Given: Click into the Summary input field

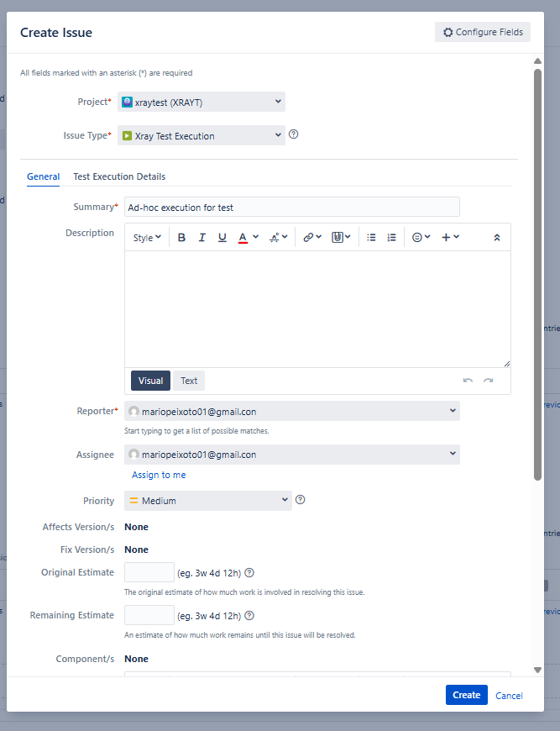Looking at the screenshot, I should pyautogui.click(x=291, y=207).
